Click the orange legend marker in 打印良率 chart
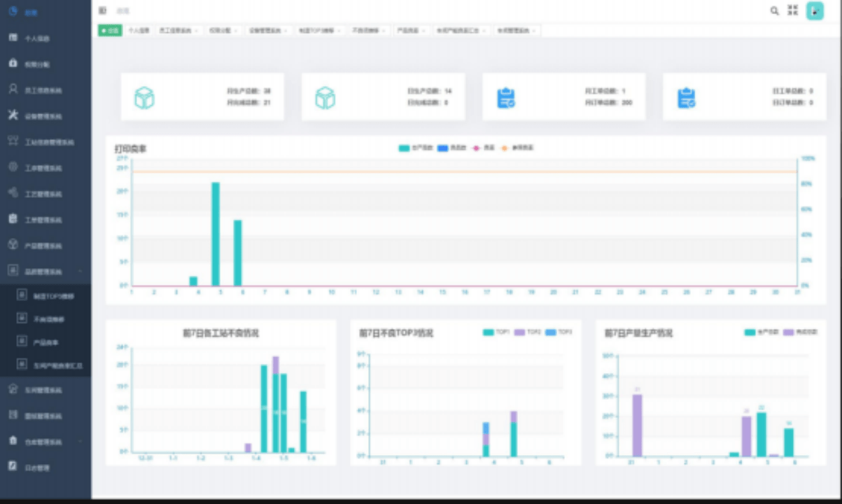The width and height of the screenshot is (842, 504). [x=507, y=148]
